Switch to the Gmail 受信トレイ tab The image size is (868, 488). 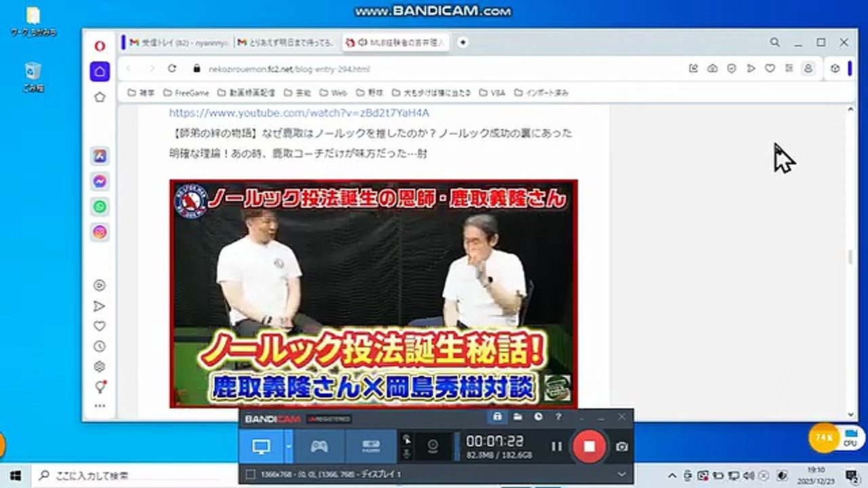click(x=178, y=42)
